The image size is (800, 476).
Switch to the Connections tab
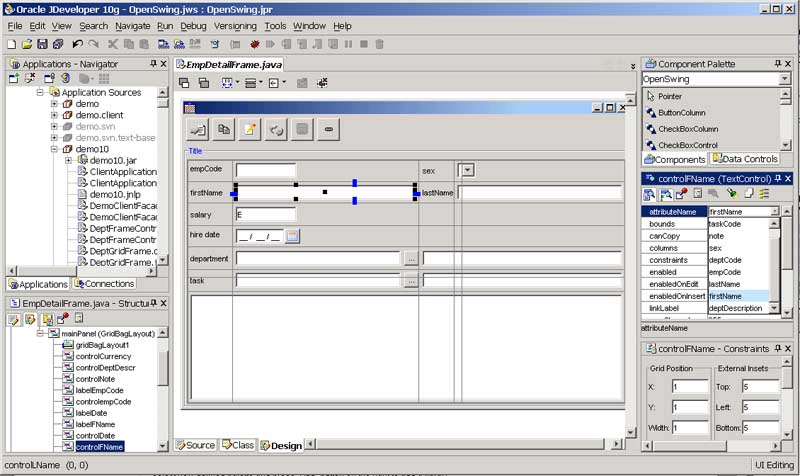104,284
